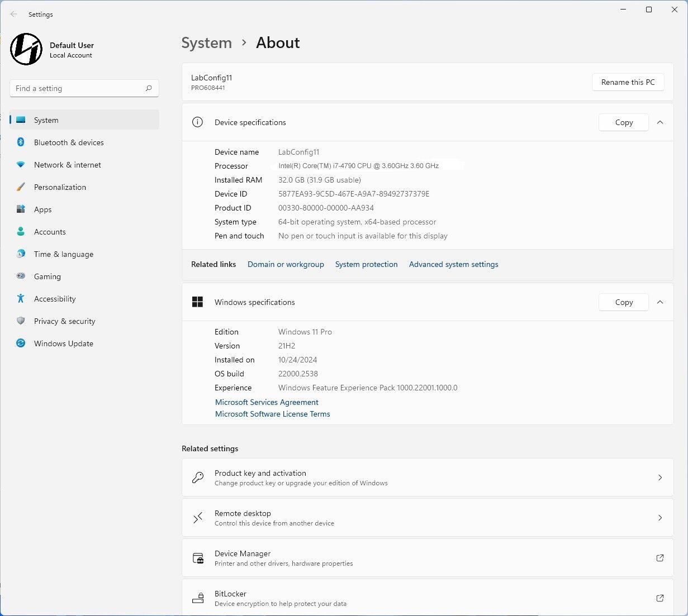Copy the Device specifications
This screenshot has width=688, height=616.
(x=624, y=122)
